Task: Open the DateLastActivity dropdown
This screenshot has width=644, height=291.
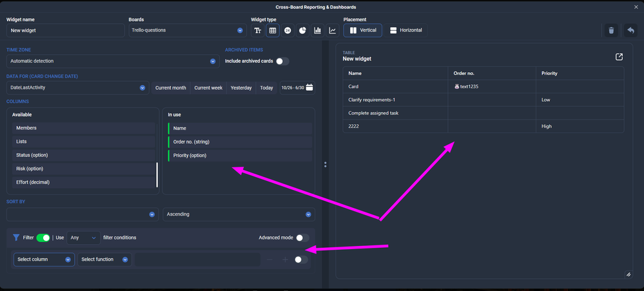Action: coord(77,88)
